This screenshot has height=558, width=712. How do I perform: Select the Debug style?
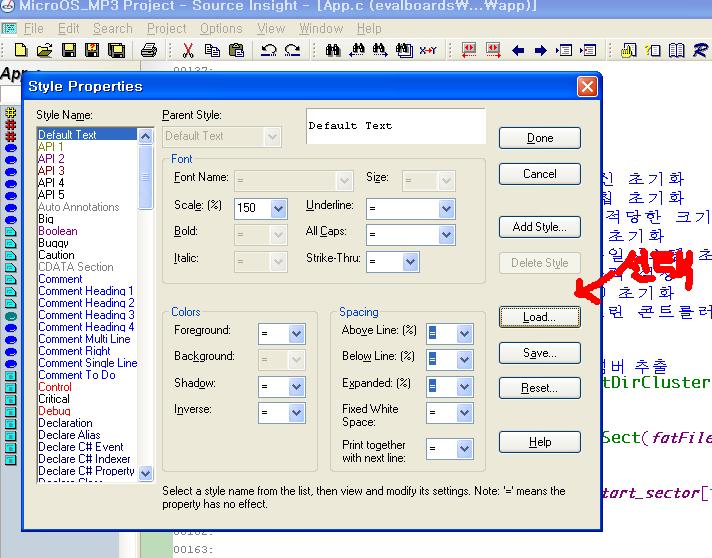87,411
